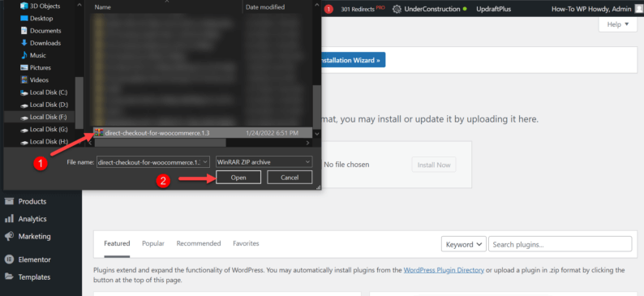Click the admin avatar icon
The height and width of the screenshot is (296, 644).
coord(638,9)
